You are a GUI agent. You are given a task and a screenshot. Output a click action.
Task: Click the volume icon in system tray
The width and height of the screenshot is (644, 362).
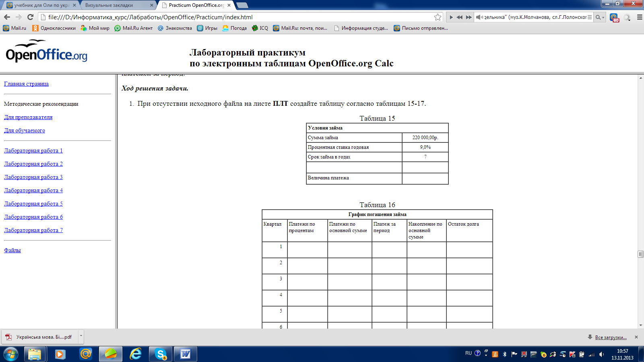601,354
